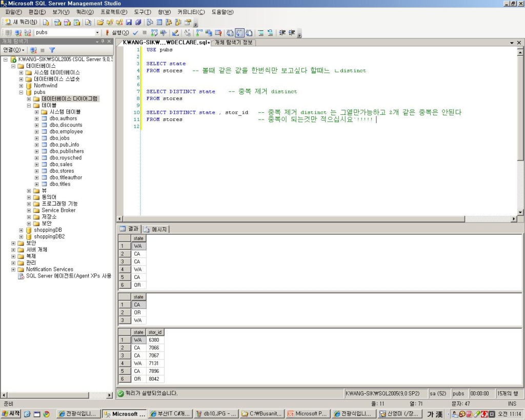525x420 pixels.
Task: Open Microsoft PowerPoint taskbar button
Action: (x=308, y=414)
